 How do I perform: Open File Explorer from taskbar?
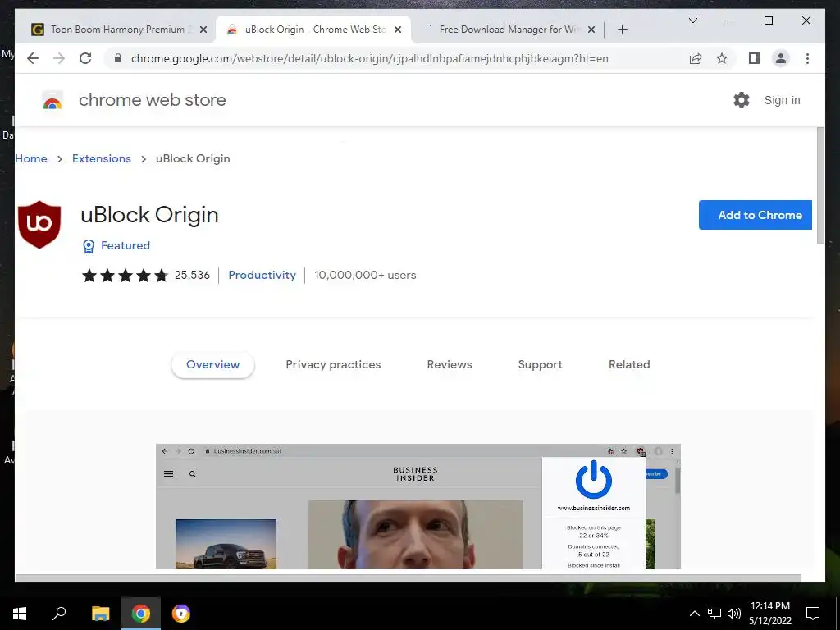click(100, 614)
